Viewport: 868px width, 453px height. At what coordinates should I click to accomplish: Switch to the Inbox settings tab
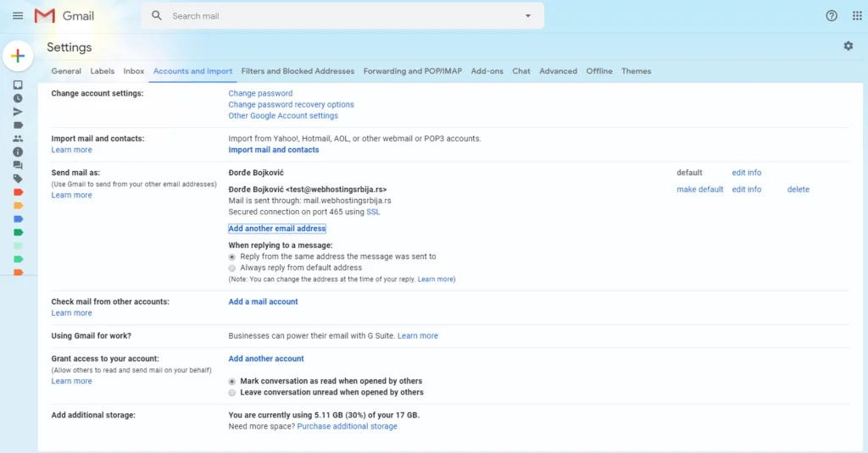[134, 71]
